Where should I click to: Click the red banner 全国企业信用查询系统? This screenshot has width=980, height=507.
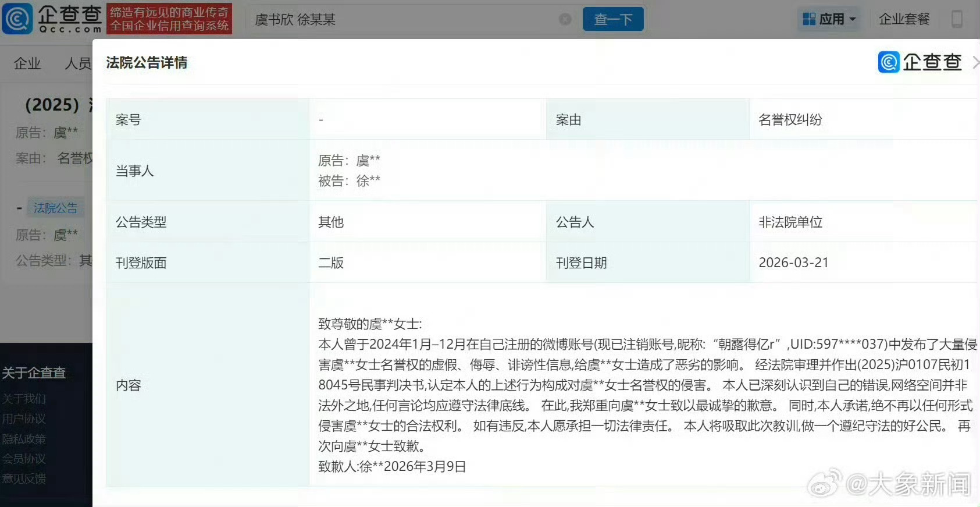tap(169, 19)
